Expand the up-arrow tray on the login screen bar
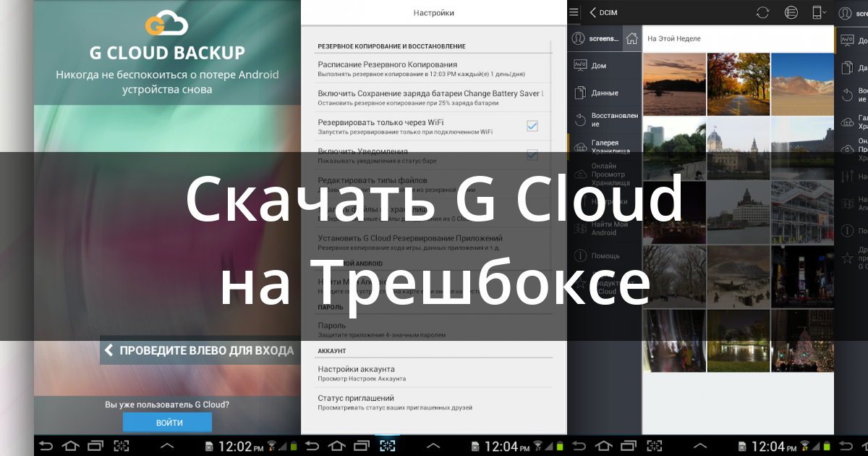The height and width of the screenshot is (456, 868). pyautogui.click(x=166, y=446)
